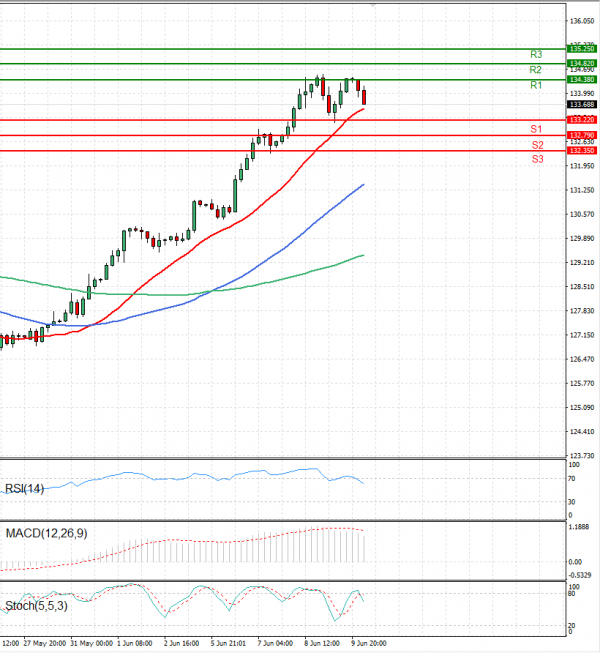
Task: Click the 130.570 axis price
Action: pos(582,214)
